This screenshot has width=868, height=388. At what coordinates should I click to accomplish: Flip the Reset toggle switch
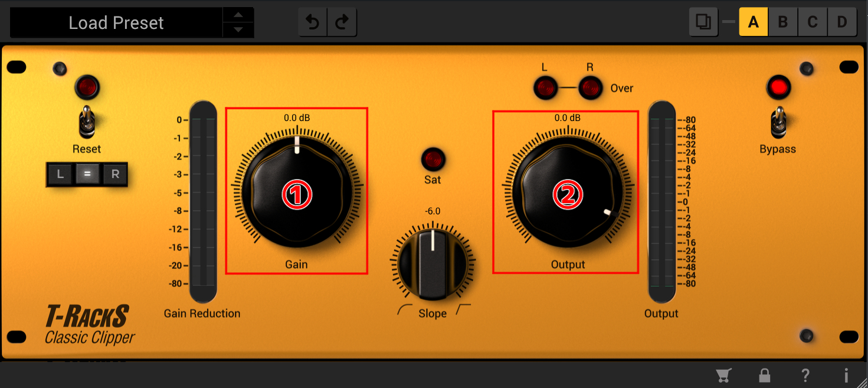click(87, 120)
